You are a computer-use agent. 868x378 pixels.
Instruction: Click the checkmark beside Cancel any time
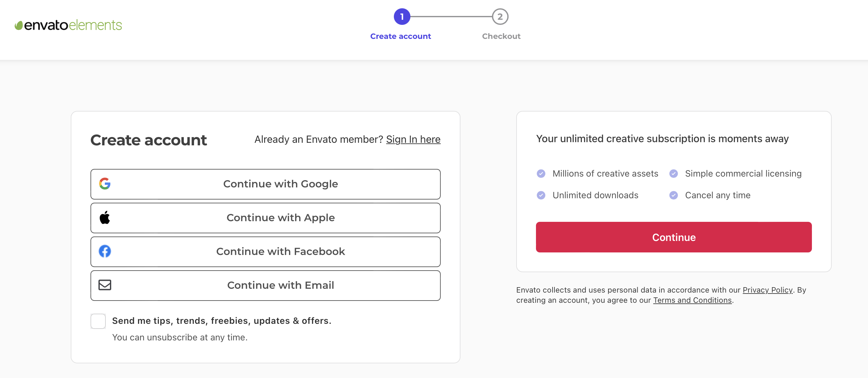pos(674,195)
